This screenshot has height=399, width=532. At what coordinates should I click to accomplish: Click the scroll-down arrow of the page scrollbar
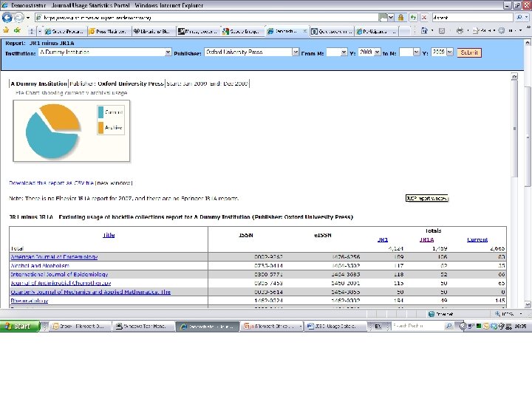click(x=528, y=304)
